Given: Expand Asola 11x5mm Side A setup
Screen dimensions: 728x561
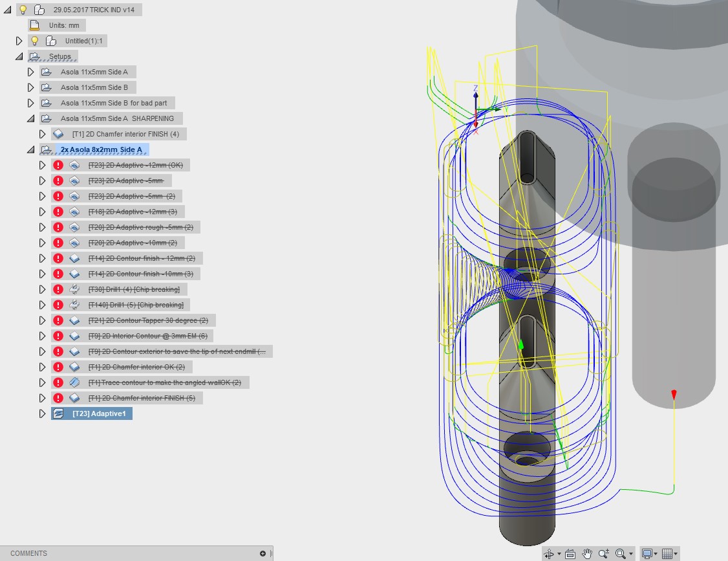Looking at the screenshot, I should [30, 72].
